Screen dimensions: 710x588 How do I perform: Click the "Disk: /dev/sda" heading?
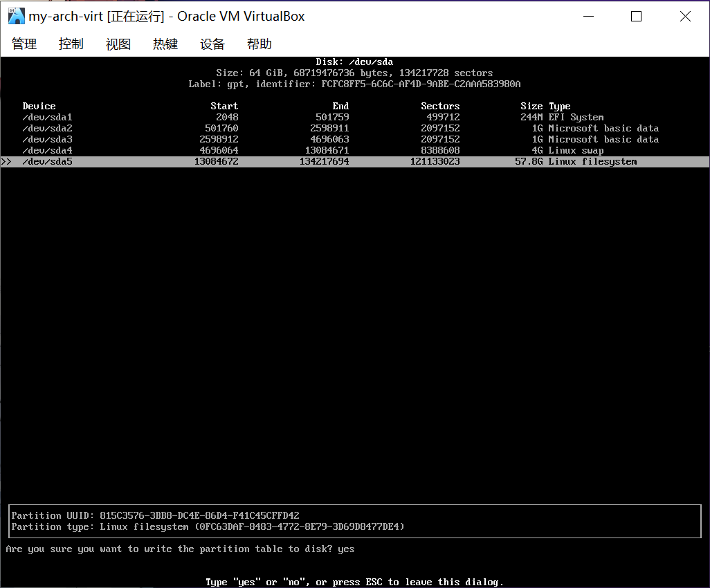coord(354,62)
